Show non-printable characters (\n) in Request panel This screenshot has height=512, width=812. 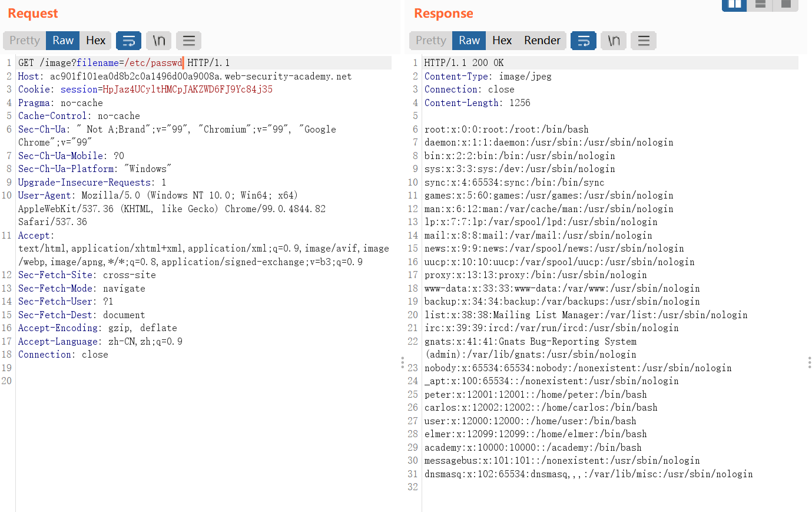pyautogui.click(x=158, y=40)
